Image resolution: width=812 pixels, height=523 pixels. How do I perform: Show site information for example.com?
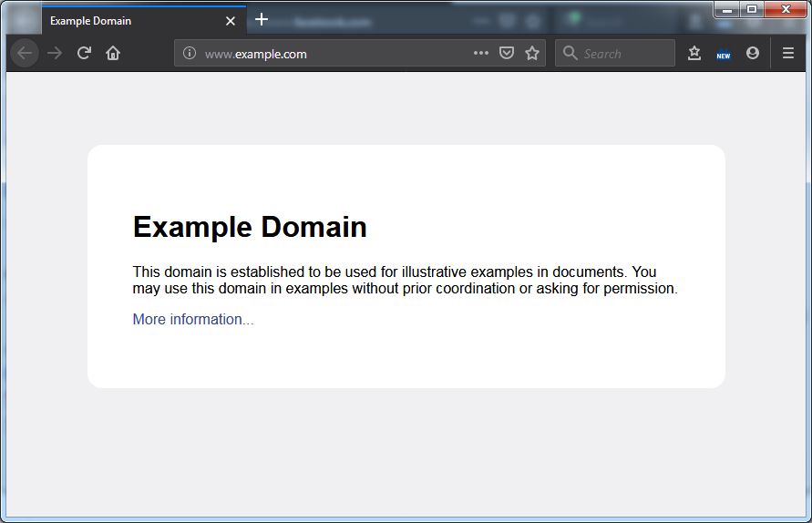(x=190, y=54)
